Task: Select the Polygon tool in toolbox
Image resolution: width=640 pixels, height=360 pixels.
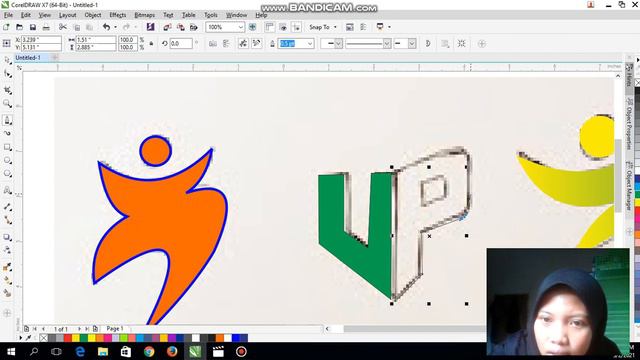Action: (7, 174)
